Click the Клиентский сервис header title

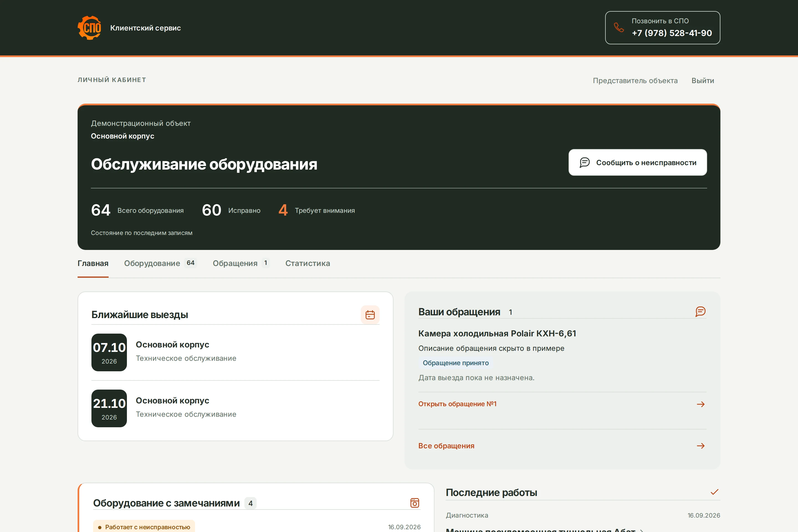point(145,28)
